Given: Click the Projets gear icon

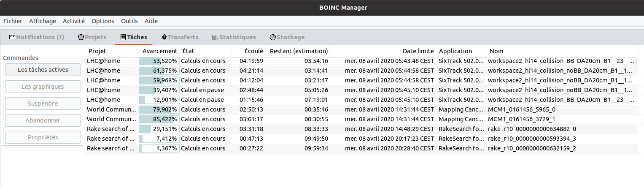Looking at the screenshot, I should point(81,37).
